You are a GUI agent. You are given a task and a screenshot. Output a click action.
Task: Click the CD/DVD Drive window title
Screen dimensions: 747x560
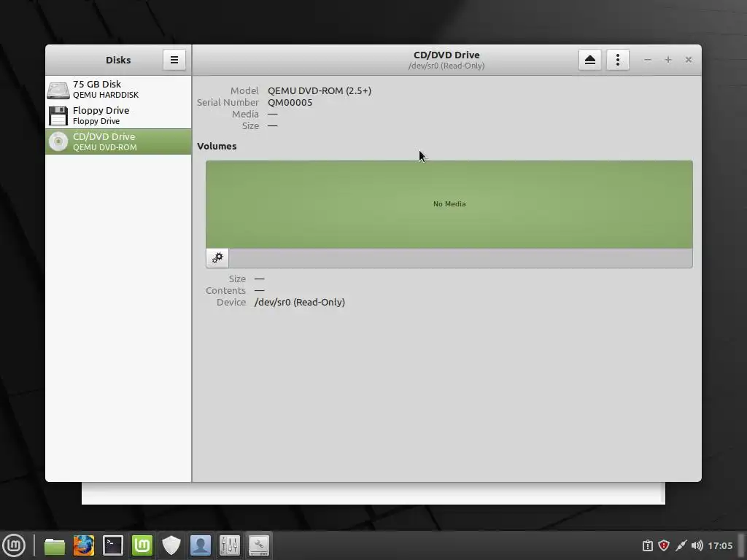pyautogui.click(x=446, y=55)
